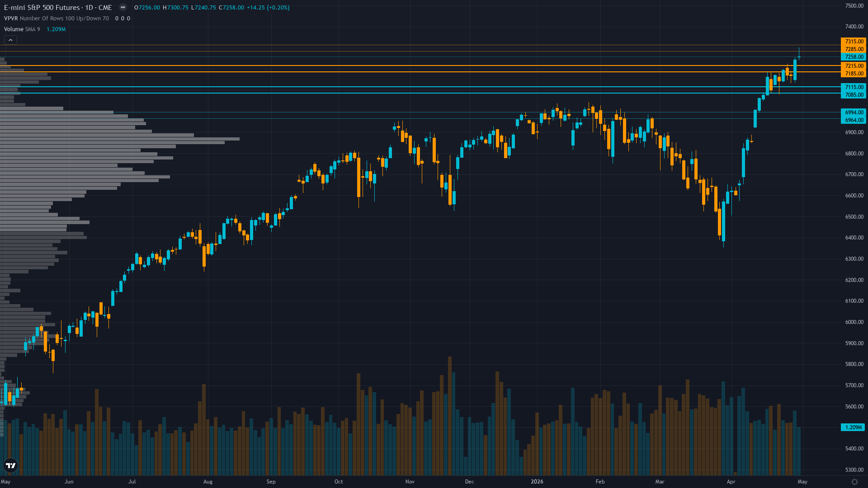Click the 6964.00 price label
Viewport: 868px width, 488px height.
pos(854,120)
